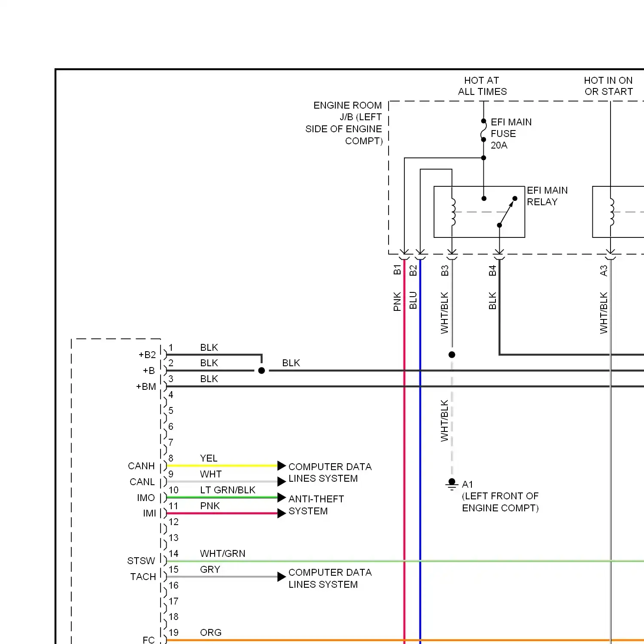Click the COMPUTER DATA LINES SYSTEM text near TACH
This screenshot has height=644, width=644.
click(x=330, y=578)
